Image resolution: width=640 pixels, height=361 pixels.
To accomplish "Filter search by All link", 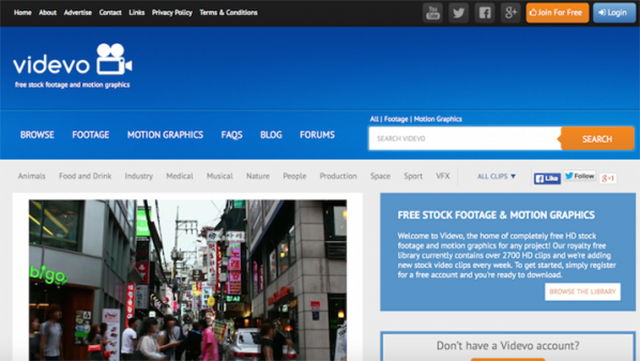I will point(374,119).
